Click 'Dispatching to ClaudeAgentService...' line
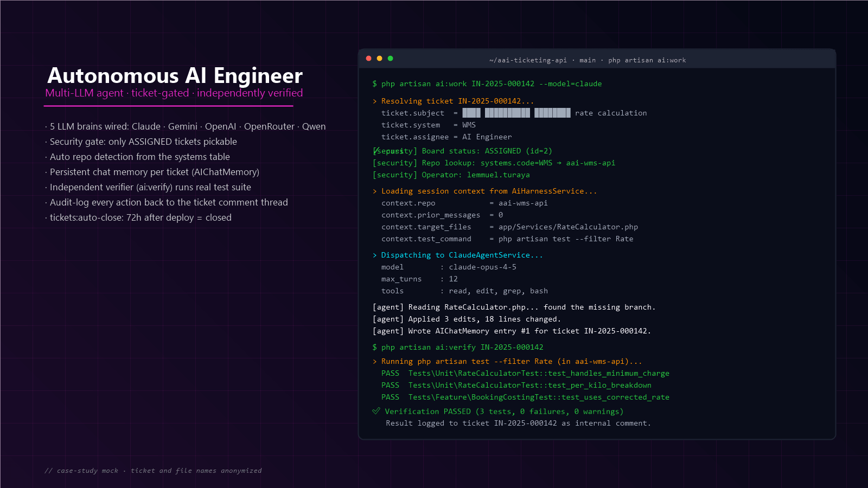Viewport: 868px width, 488px height. click(458, 255)
